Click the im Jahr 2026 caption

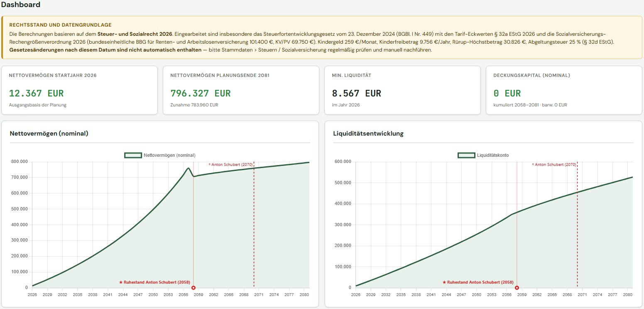pos(346,105)
